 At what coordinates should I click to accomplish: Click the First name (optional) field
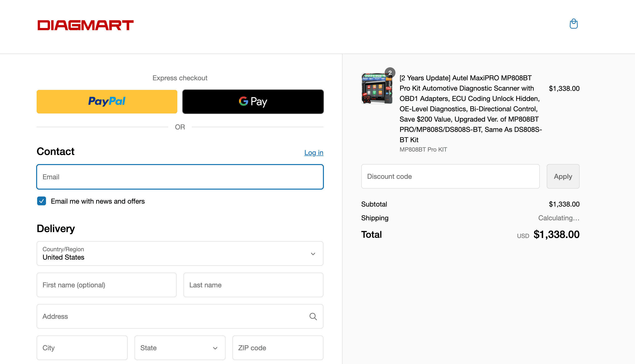tap(107, 285)
